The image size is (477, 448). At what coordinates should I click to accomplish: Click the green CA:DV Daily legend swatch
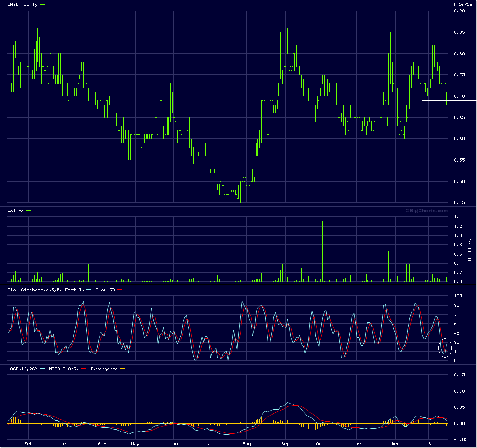(42, 4)
